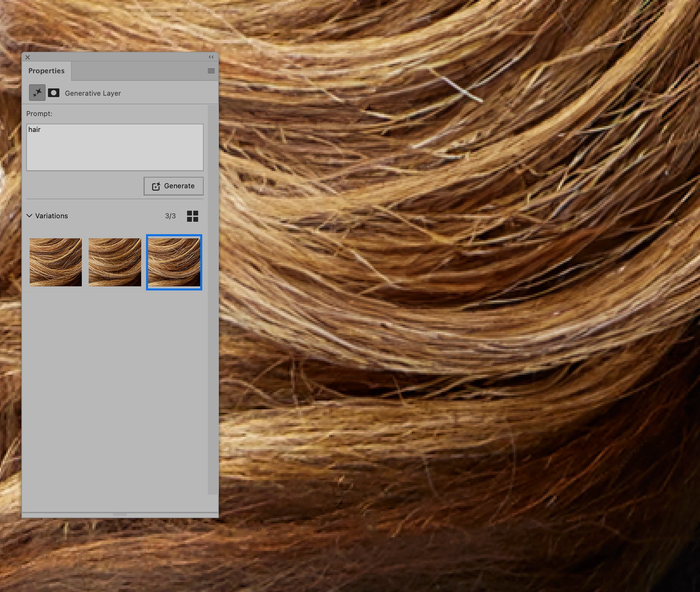The height and width of the screenshot is (592, 700).
Task: Click the Generative Layer label text
Action: pos(93,93)
